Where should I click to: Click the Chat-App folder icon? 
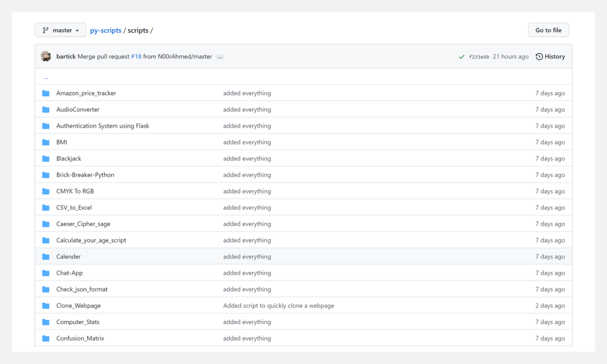pyautogui.click(x=46, y=273)
